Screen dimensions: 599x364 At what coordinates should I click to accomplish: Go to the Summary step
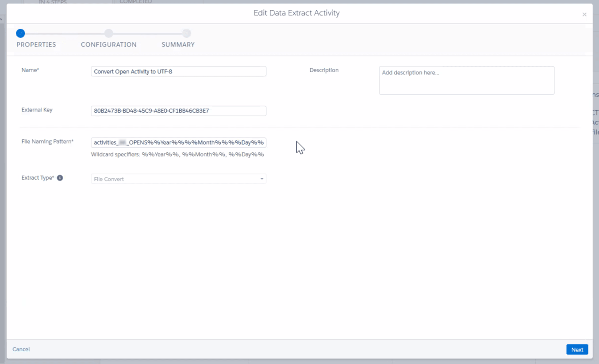(178, 45)
